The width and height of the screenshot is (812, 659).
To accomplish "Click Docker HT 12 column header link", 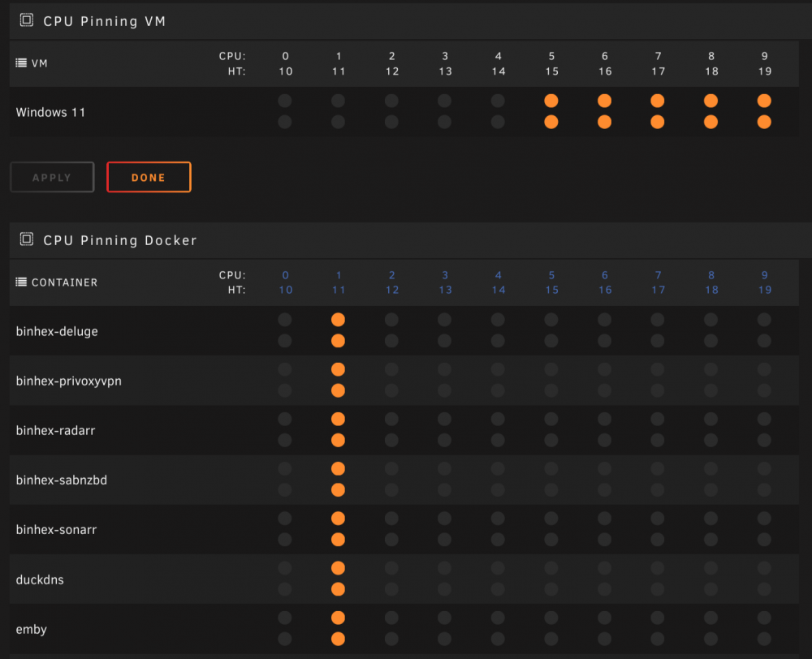I will click(392, 290).
